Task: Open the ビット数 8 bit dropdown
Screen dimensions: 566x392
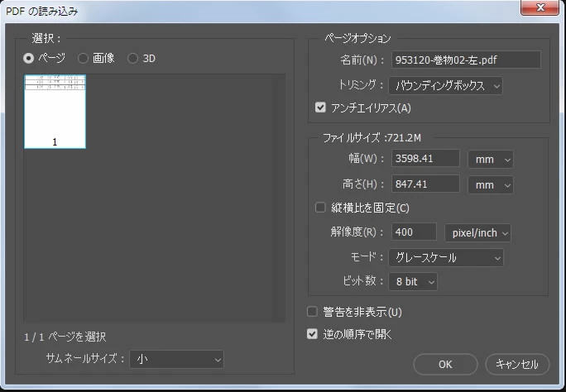Action: [x=413, y=281]
